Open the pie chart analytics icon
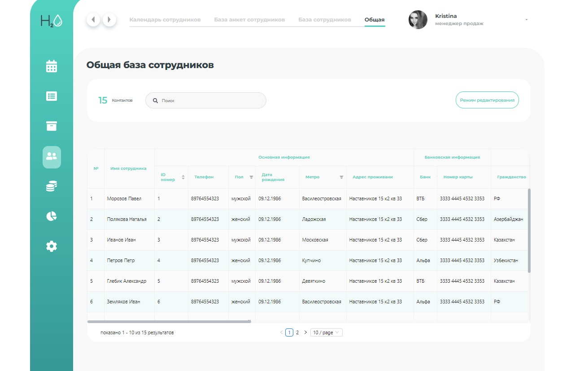 pos(52,216)
